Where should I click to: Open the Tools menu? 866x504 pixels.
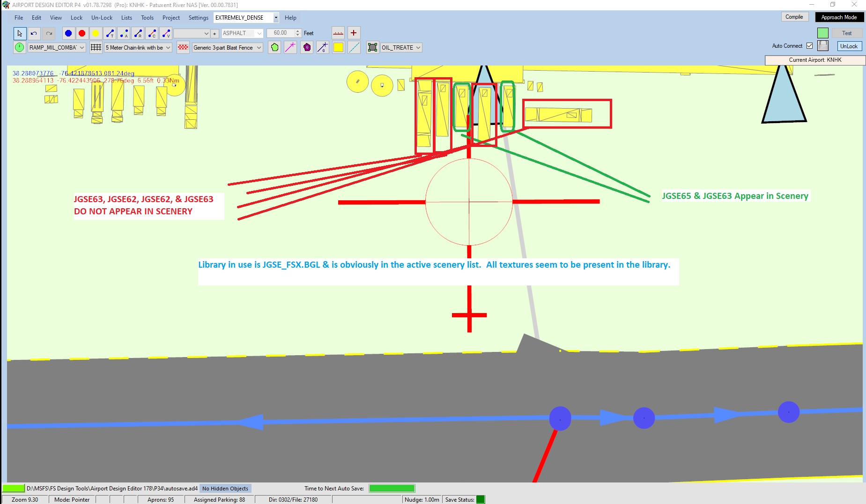click(x=147, y=17)
